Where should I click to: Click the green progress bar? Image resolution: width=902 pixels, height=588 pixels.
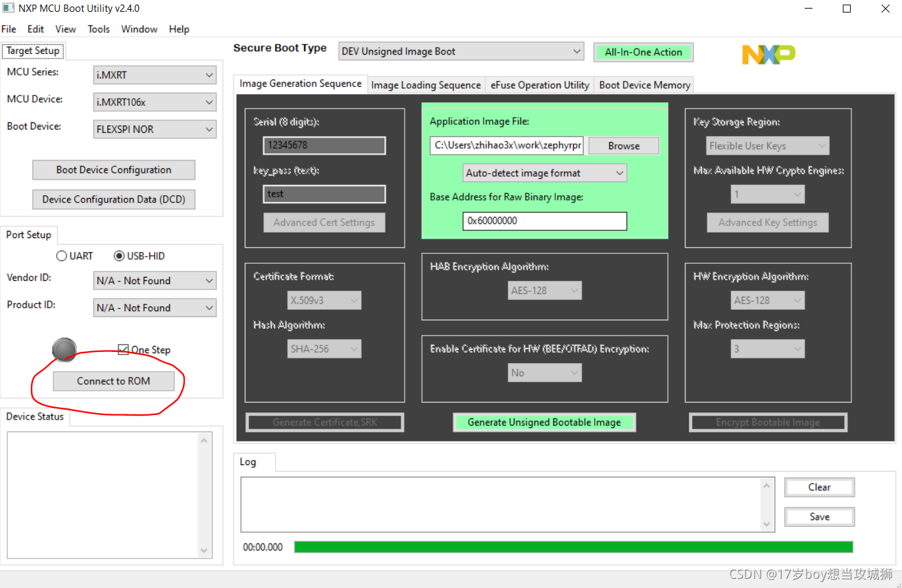pyautogui.click(x=573, y=547)
